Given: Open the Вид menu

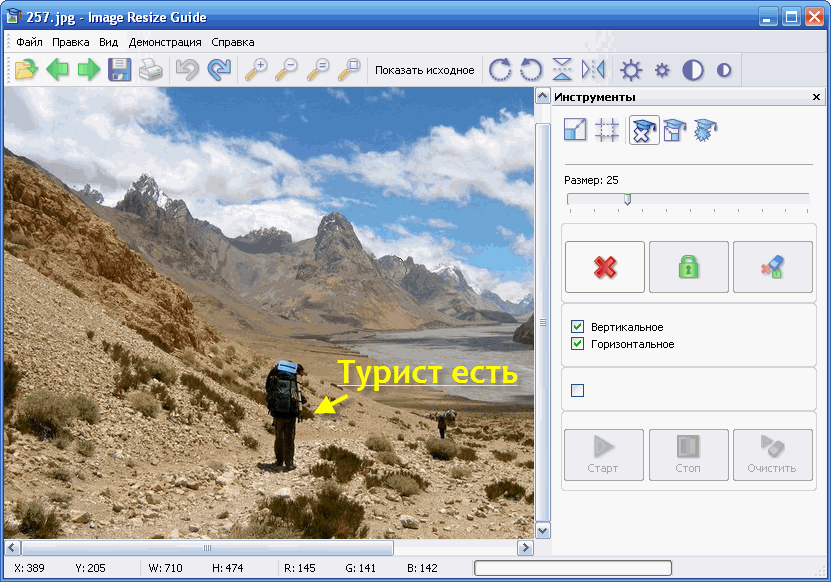Looking at the screenshot, I should coord(108,42).
